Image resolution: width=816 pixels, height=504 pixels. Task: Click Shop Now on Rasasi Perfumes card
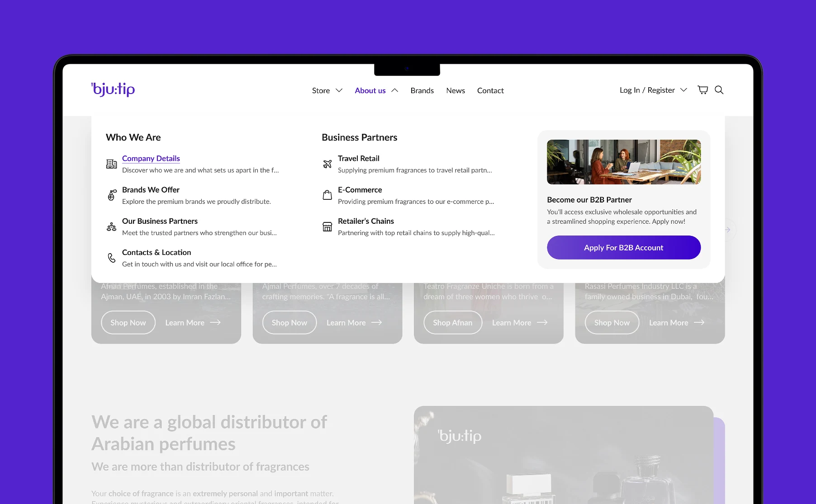pos(612,322)
